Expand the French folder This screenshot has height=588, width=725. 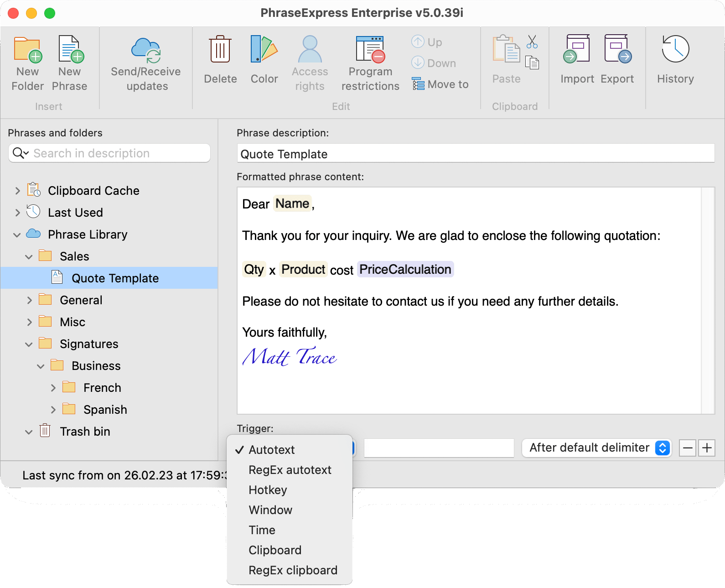(x=53, y=388)
